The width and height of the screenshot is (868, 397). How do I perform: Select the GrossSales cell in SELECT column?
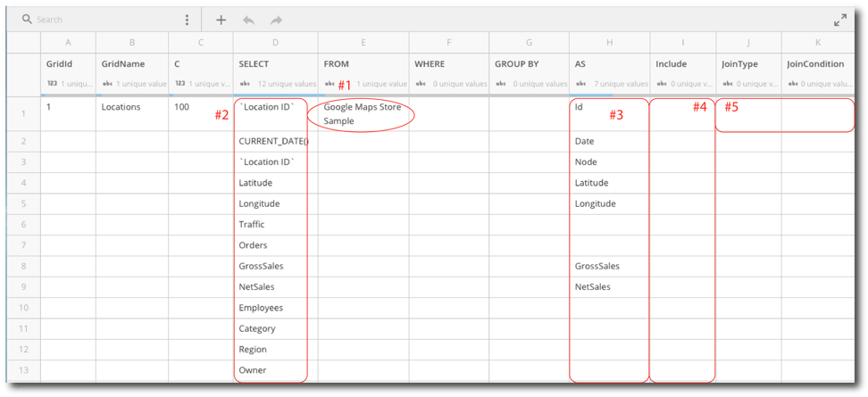pyautogui.click(x=276, y=267)
